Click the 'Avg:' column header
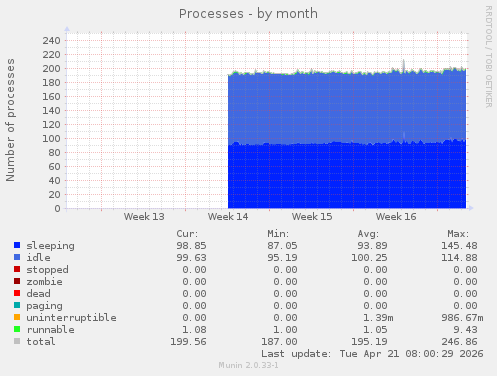 (368, 234)
